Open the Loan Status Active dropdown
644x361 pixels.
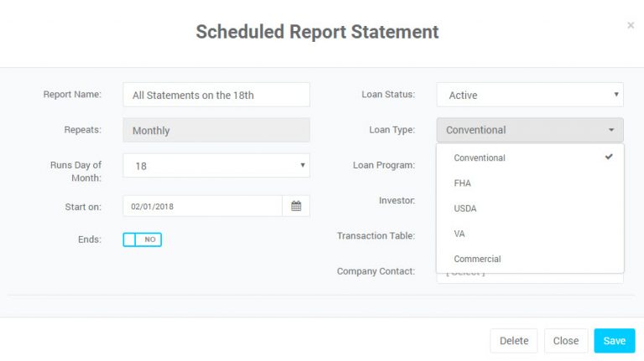pyautogui.click(x=530, y=95)
